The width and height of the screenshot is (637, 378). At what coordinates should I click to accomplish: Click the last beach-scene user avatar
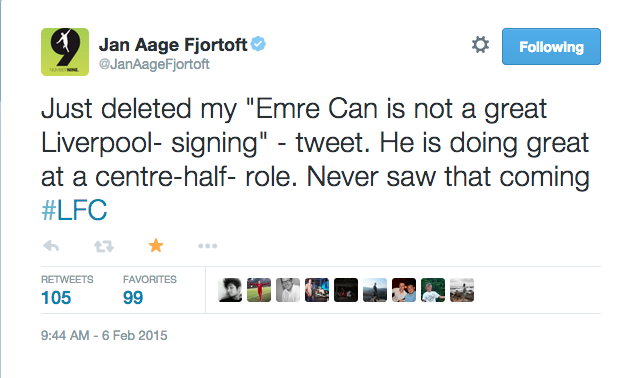tap(462, 290)
